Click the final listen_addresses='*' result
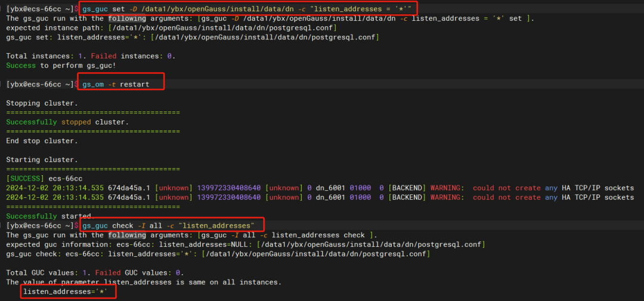This screenshot has width=644, height=301. click(65, 291)
